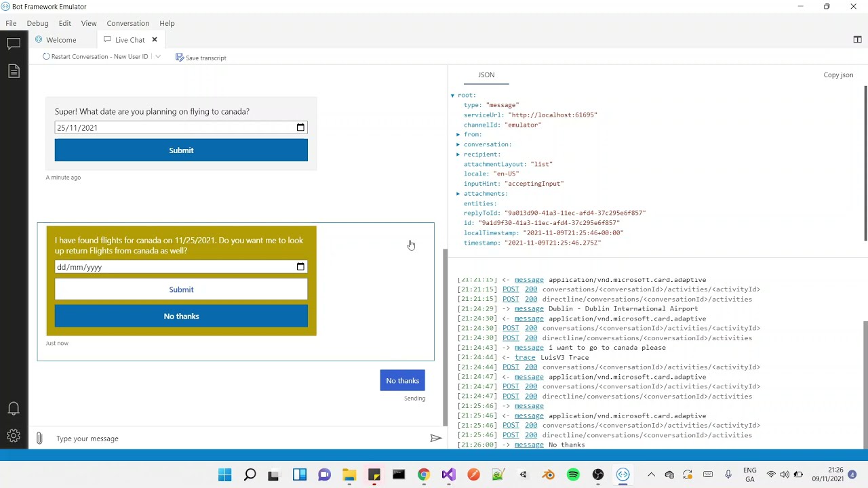Viewport: 868px width, 488px height.
Task: Open the File menu
Action: coord(11,23)
